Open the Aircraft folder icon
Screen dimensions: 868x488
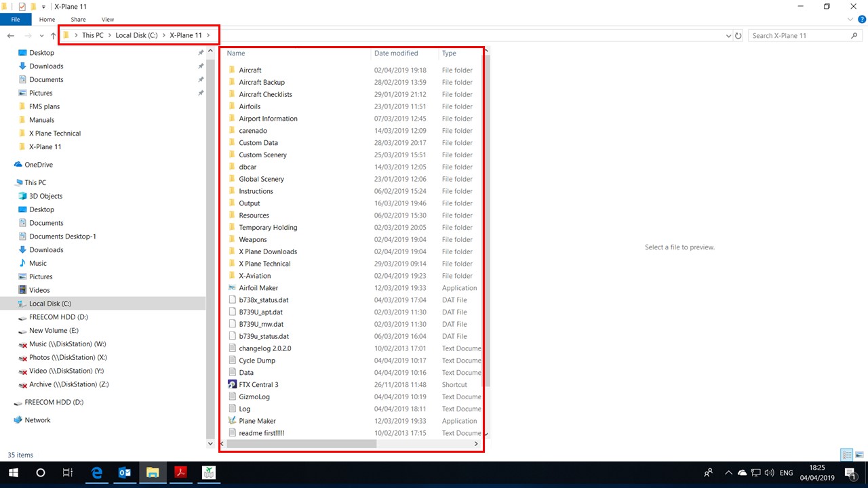point(232,70)
